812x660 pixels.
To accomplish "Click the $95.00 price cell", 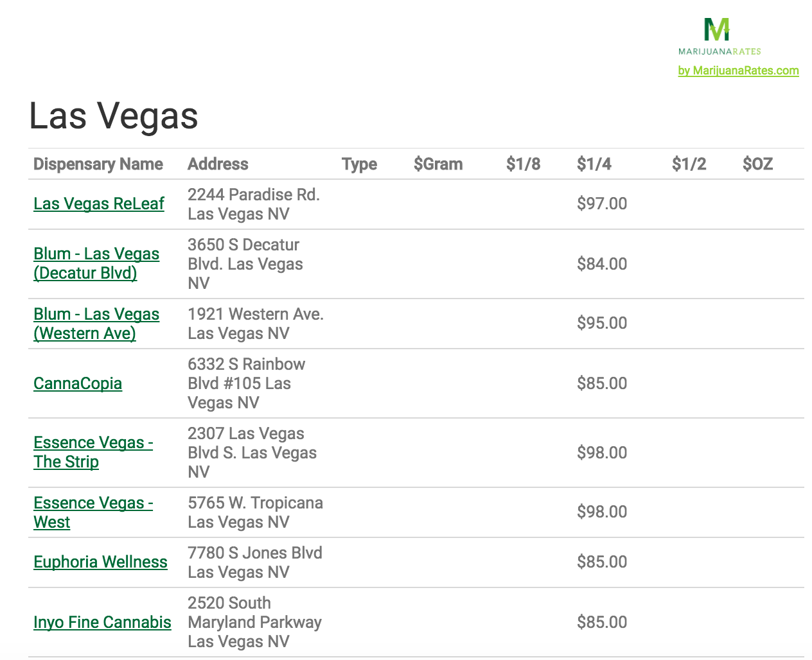I will (x=602, y=323).
